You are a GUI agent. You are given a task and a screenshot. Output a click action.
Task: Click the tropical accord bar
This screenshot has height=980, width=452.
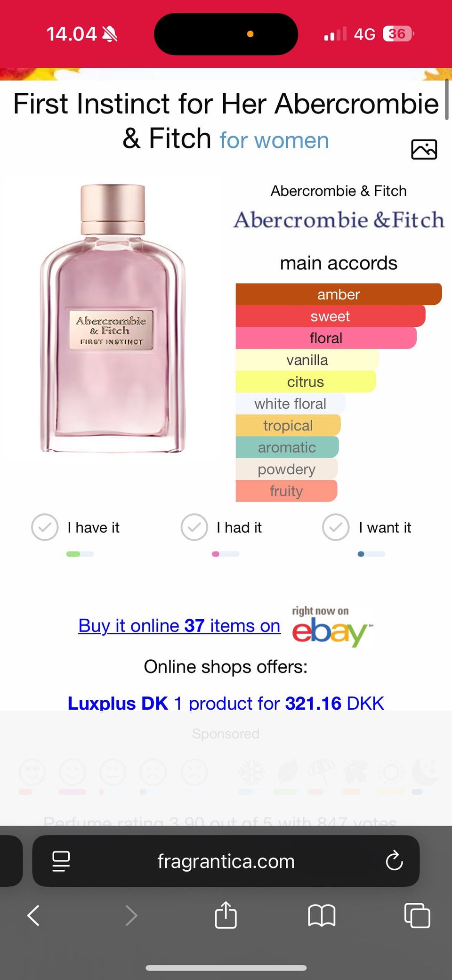(288, 425)
